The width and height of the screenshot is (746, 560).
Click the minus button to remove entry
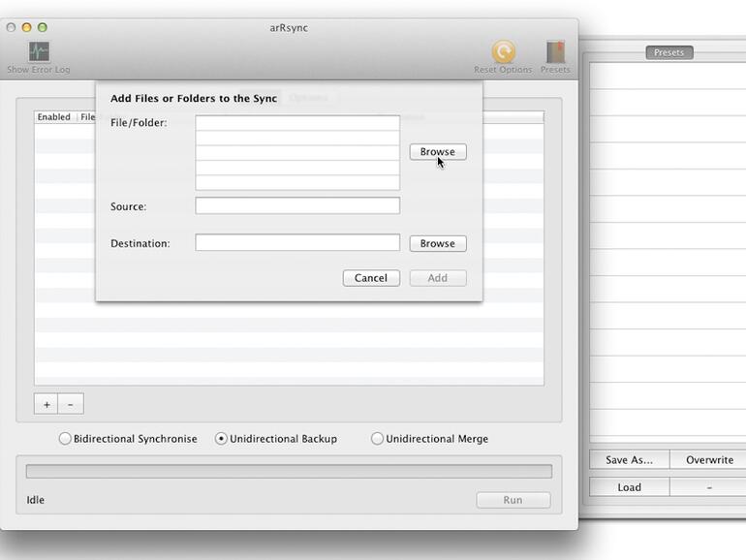tap(71, 404)
